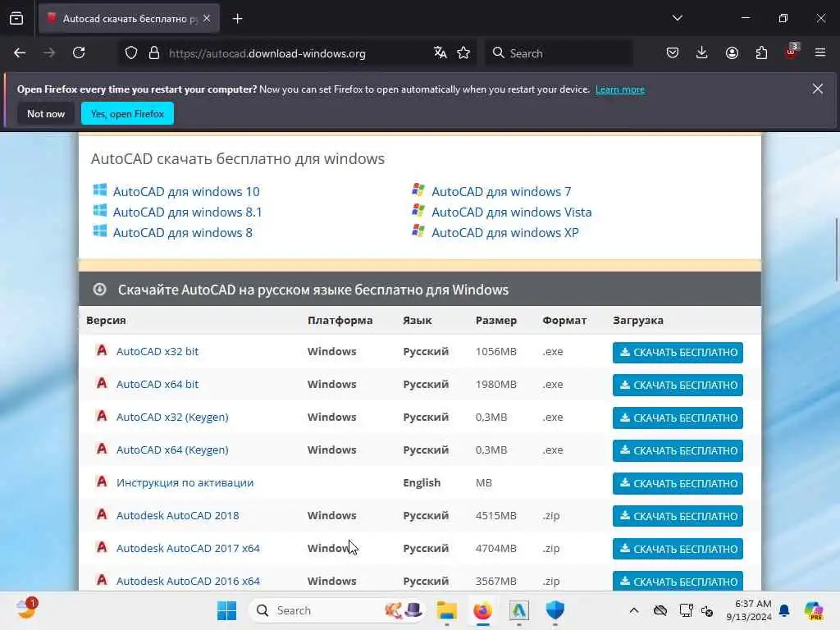
Task: Click the URL address field
Action: tap(296, 53)
